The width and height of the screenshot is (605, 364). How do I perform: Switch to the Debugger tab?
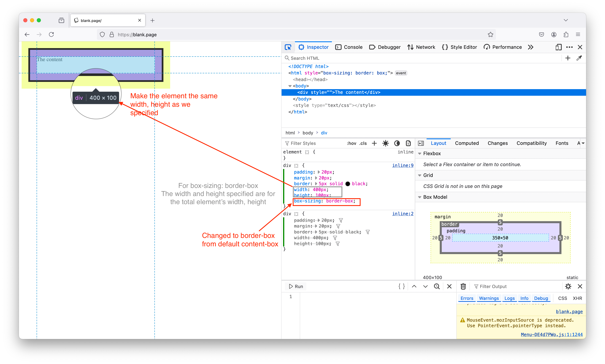pos(385,47)
